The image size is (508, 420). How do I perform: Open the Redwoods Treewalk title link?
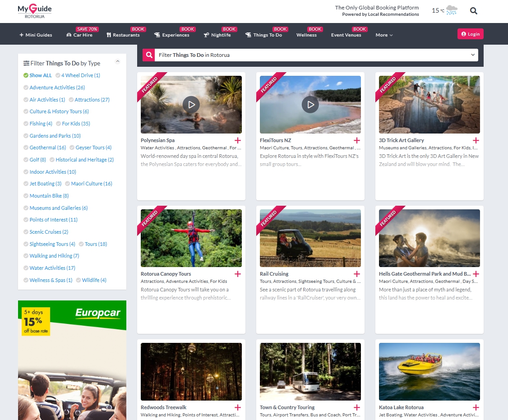click(164, 407)
